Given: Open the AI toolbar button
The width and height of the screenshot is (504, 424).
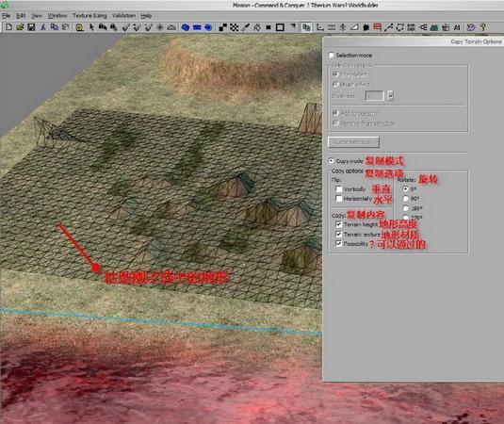Looking at the screenshot, I should (457, 27).
